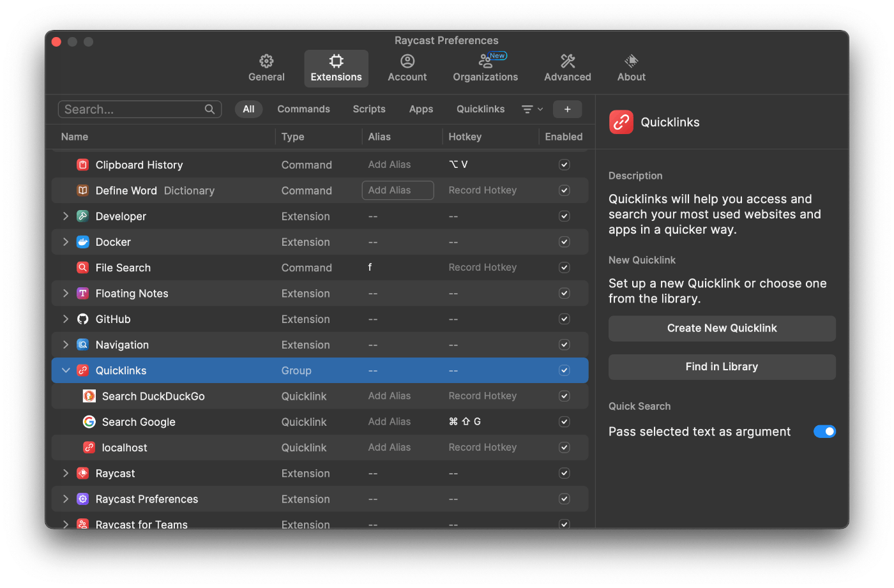The height and width of the screenshot is (588, 894).
Task: Uncheck the Docker enabled checkbox
Action: pyautogui.click(x=564, y=242)
